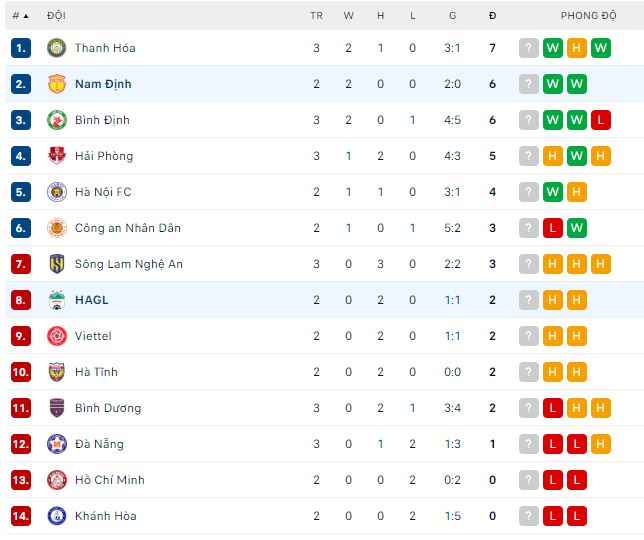Open the Viettel team link

point(93,336)
